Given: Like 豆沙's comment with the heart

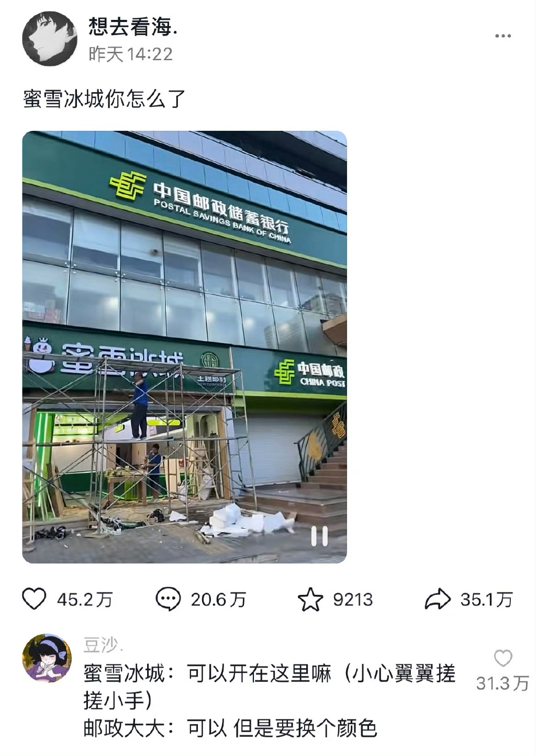Looking at the screenshot, I should click(503, 658).
